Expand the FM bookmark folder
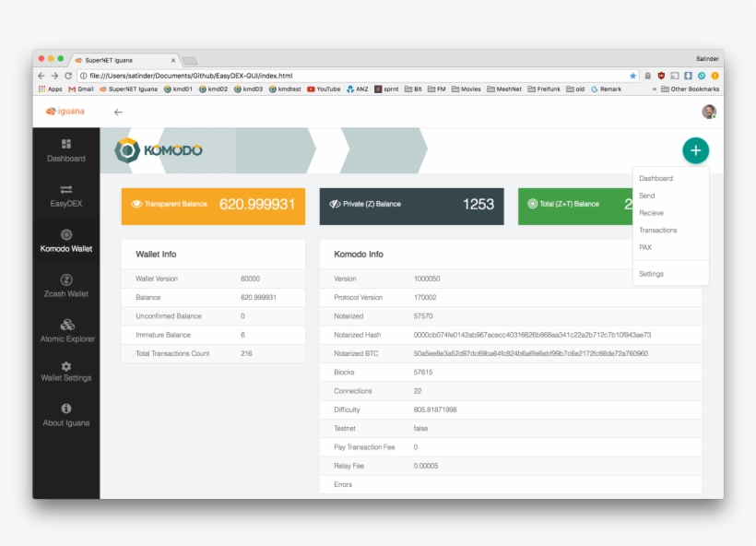756x546 pixels. coord(436,89)
